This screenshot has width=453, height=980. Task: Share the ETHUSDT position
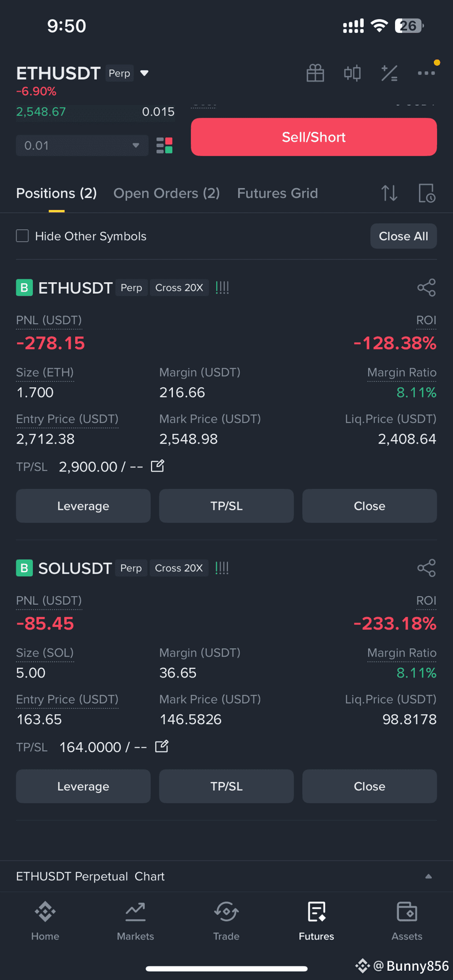[x=426, y=288]
